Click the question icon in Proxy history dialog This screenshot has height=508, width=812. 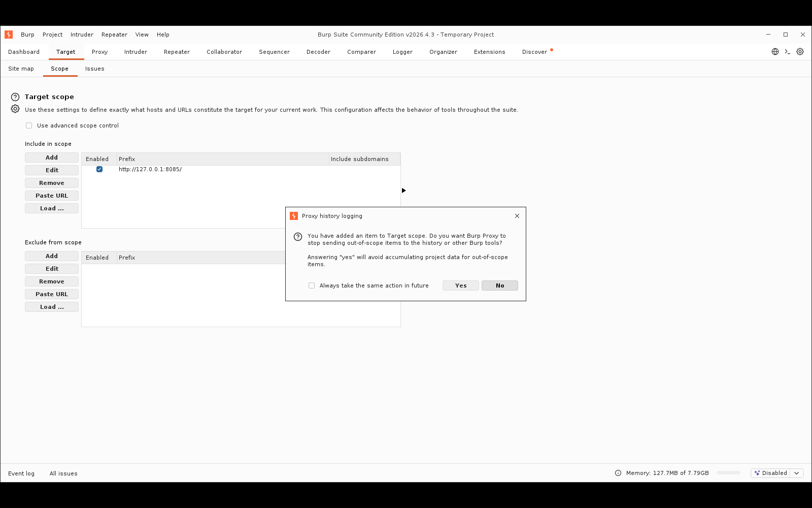[298, 237]
